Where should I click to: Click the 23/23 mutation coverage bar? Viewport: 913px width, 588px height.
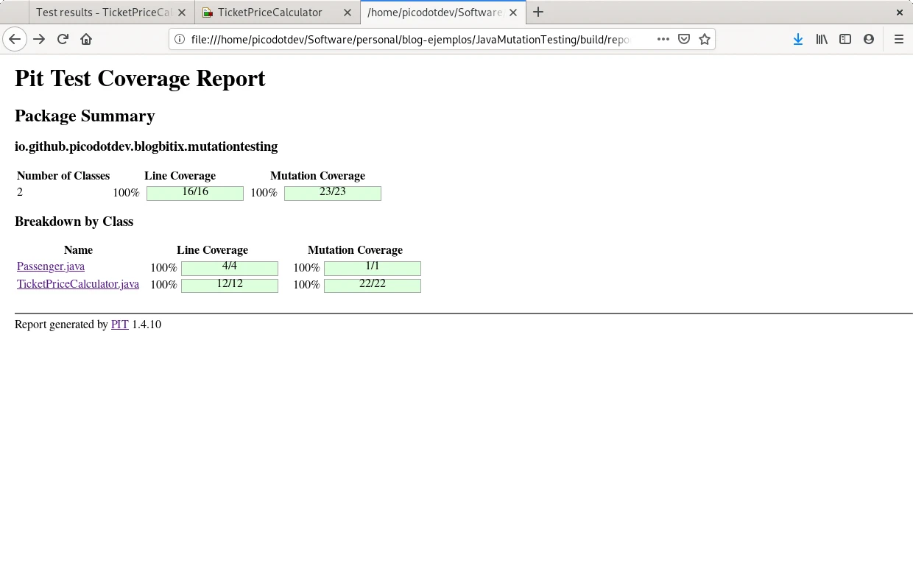[333, 193]
